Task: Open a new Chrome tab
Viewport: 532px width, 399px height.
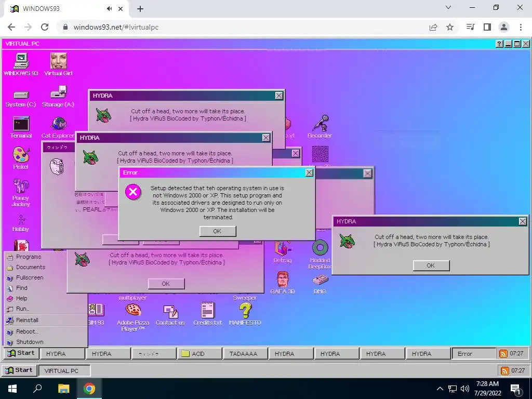Action: click(x=140, y=9)
